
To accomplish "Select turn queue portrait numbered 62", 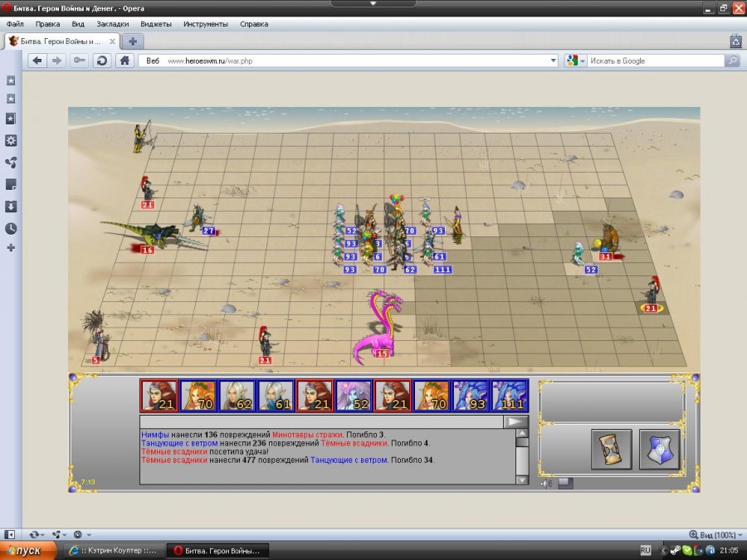I will (237, 395).
